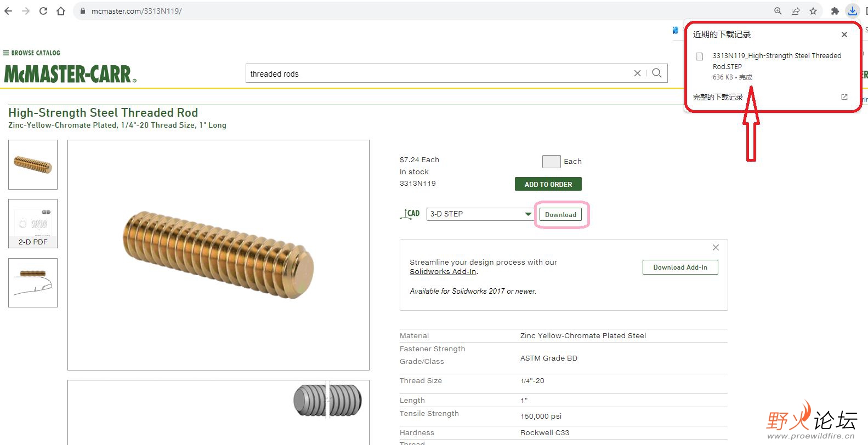Screen dimensions: 868x445
Task: Select the part number 3313N119
Action: (x=418, y=184)
